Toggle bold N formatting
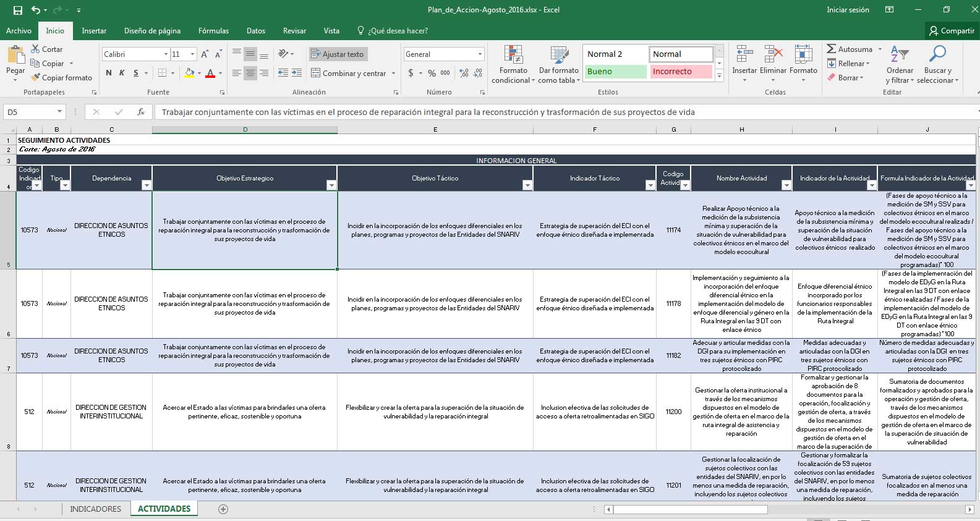 [x=109, y=73]
